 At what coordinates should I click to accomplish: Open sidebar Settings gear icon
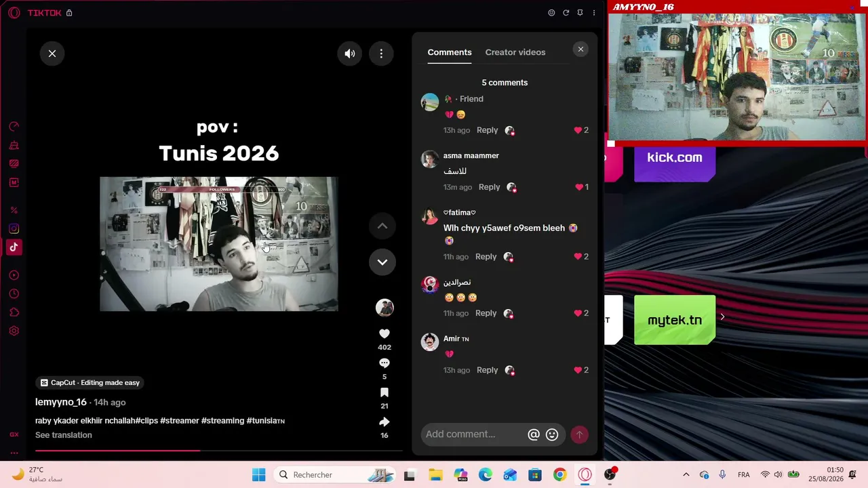click(x=14, y=331)
